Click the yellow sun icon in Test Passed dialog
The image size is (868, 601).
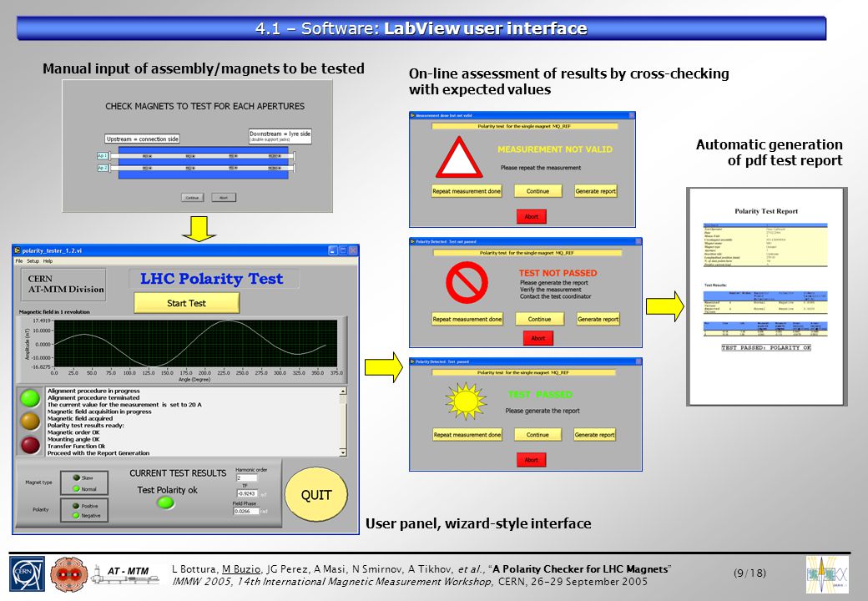[466, 401]
